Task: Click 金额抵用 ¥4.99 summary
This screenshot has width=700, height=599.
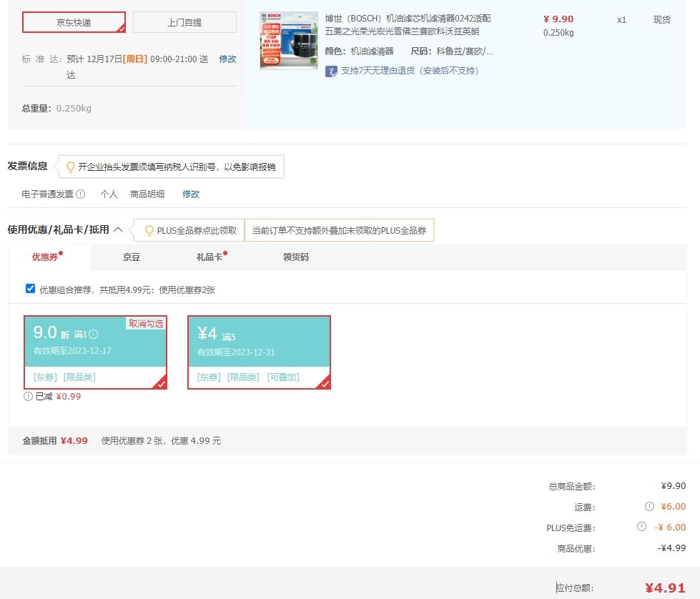Action: (x=55, y=441)
